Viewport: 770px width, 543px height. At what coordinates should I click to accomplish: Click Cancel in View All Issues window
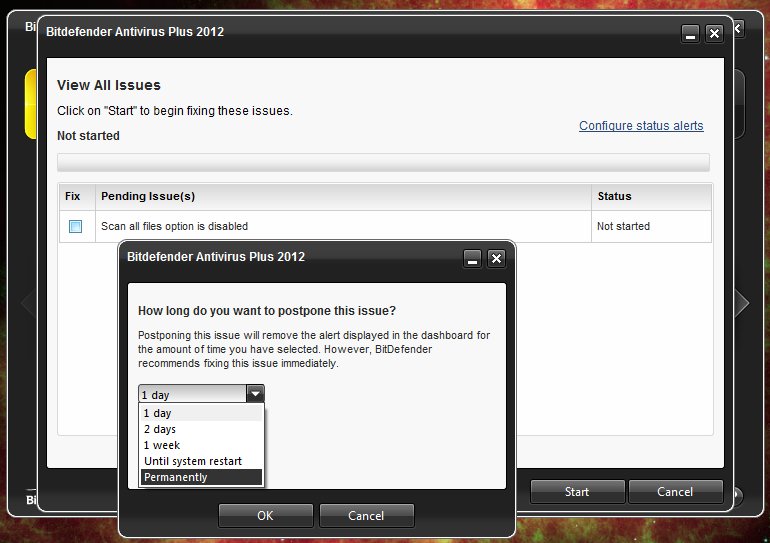675,492
